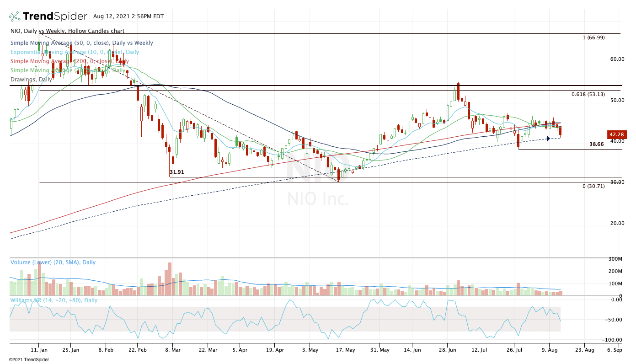Click the green Simple Moving Average legend
The image size is (636, 364).
click(x=68, y=70)
